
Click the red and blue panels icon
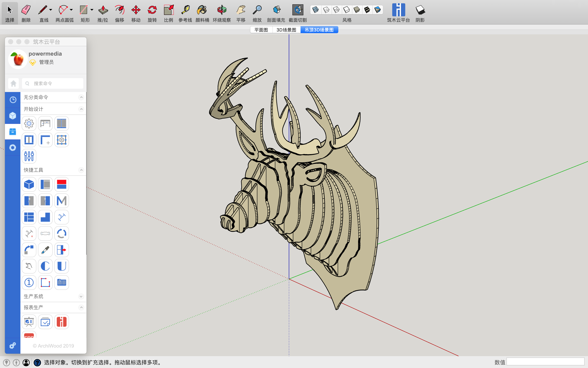[61, 184]
